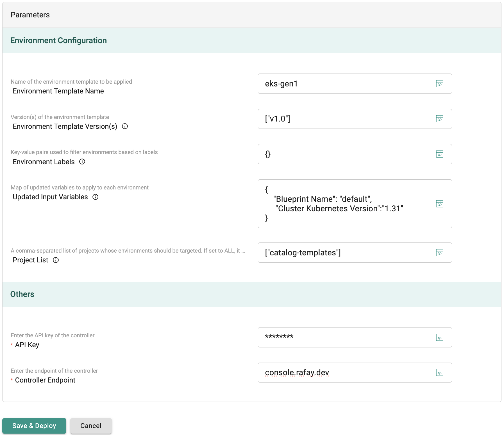The width and height of the screenshot is (504, 435).
Task: Open code editor icon for Controller Endpoint field
Action: click(x=439, y=372)
